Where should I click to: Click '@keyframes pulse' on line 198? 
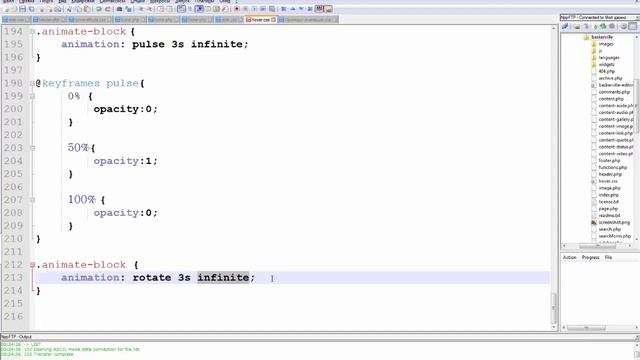point(87,83)
